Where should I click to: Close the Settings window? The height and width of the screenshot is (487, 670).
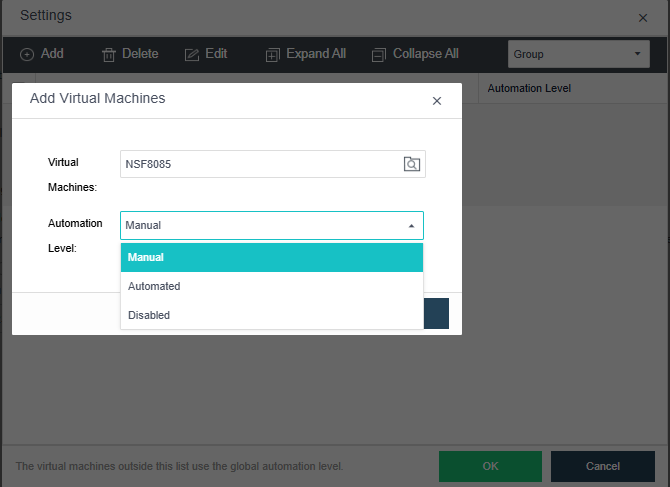click(643, 17)
